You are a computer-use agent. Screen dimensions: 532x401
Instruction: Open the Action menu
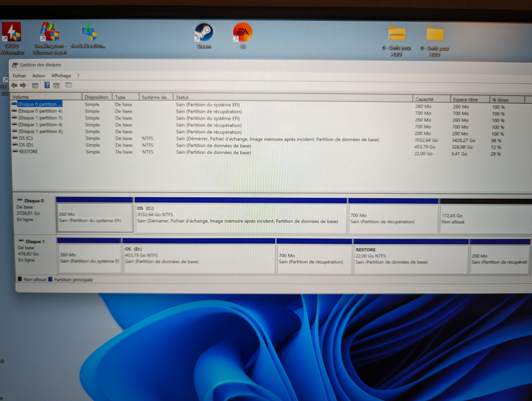point(39,76)
